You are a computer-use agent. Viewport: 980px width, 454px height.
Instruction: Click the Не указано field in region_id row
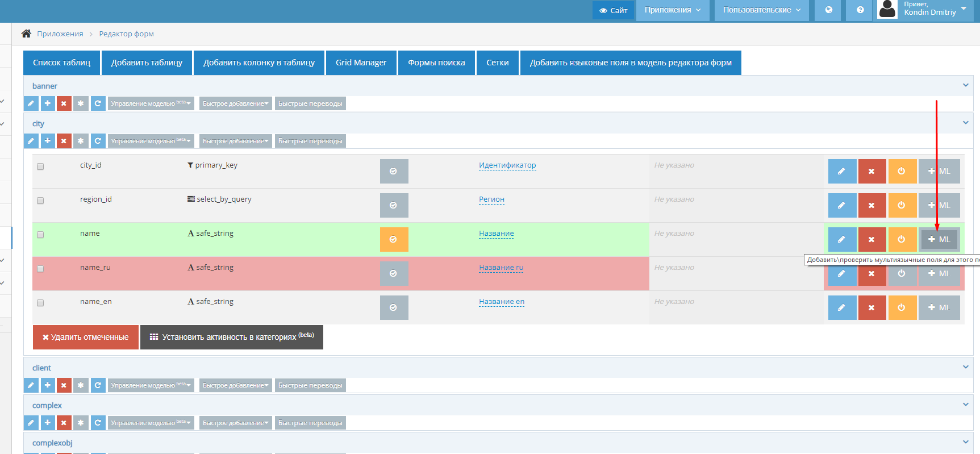(674, 199)
